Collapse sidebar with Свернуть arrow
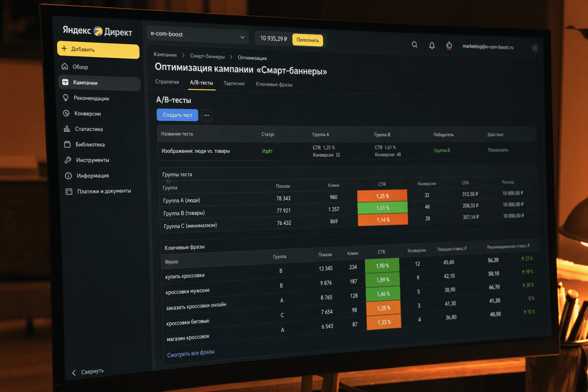This screenshot has width=588, height=392. pos(74,372)
